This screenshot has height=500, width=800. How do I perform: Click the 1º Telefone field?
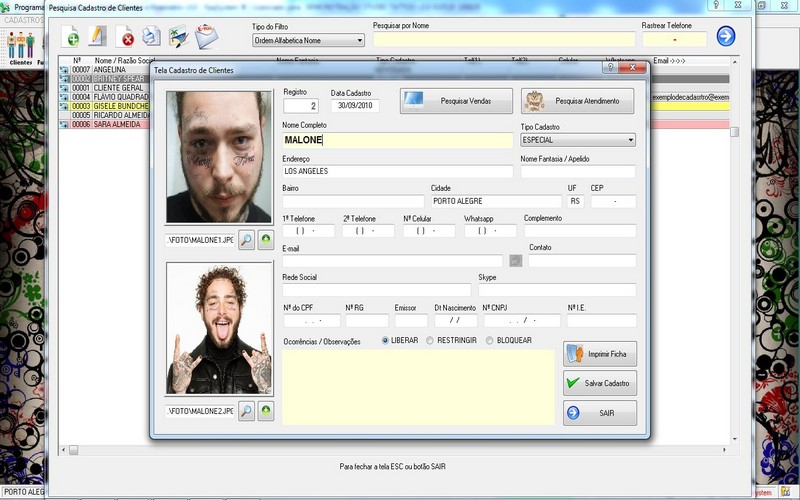(x=309, y=231)
